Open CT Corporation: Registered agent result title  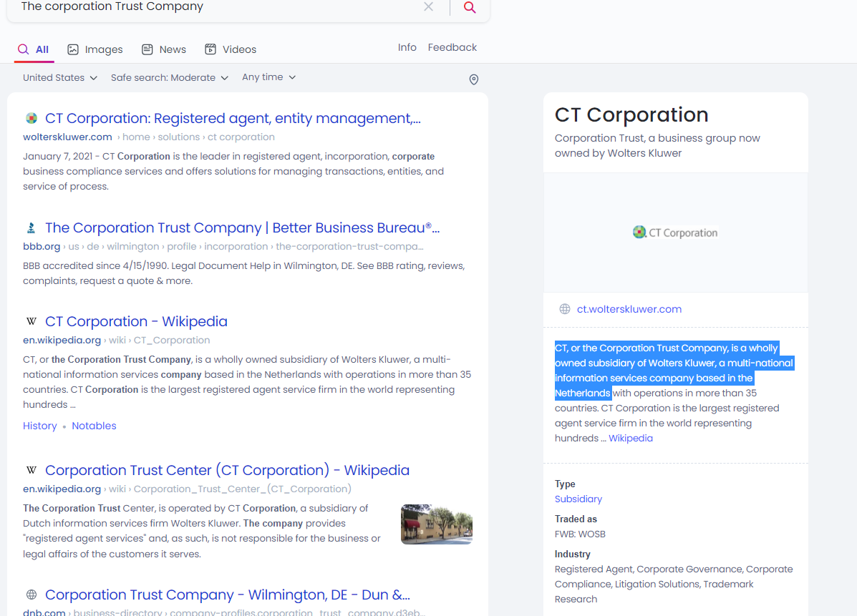coord(233,119)
